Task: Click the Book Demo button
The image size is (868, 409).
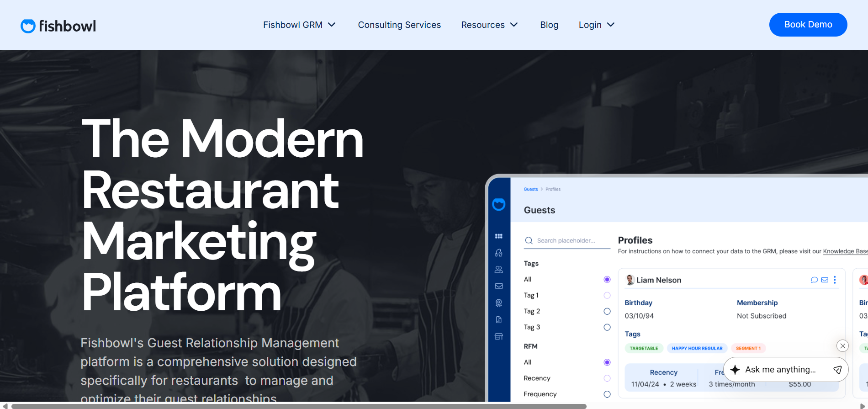Action: (808, 25)
